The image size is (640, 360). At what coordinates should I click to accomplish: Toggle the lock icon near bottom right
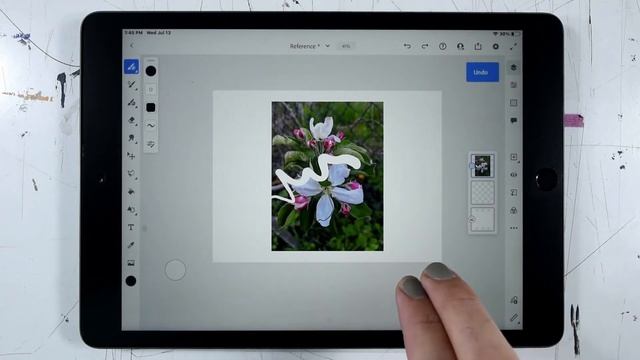(x=514, y=300)
